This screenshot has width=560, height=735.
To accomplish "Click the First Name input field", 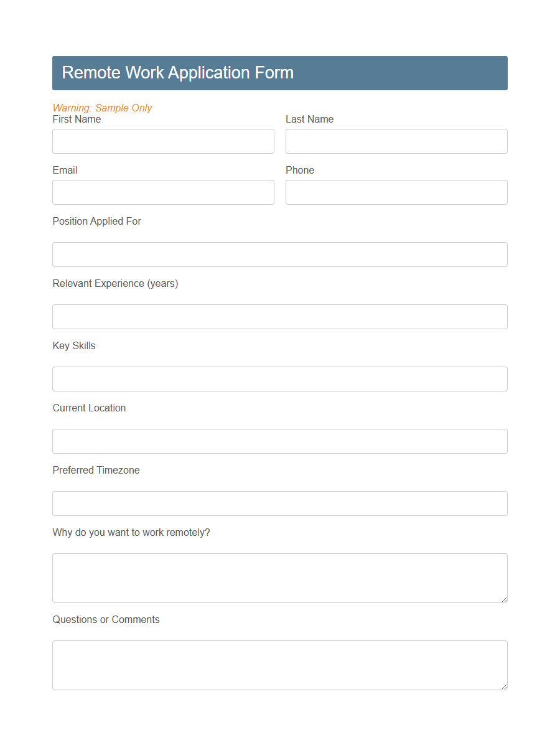I will click(163, 141).
